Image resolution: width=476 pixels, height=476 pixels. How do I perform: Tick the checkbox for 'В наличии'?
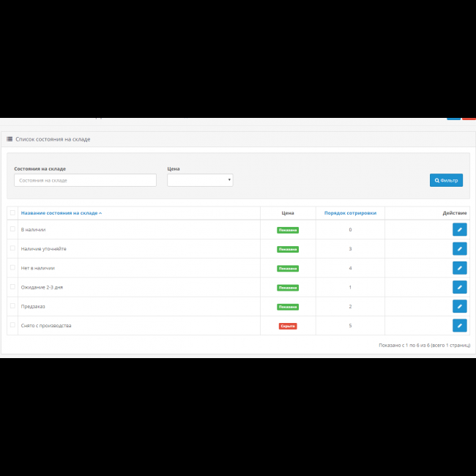tap(12, 229)
